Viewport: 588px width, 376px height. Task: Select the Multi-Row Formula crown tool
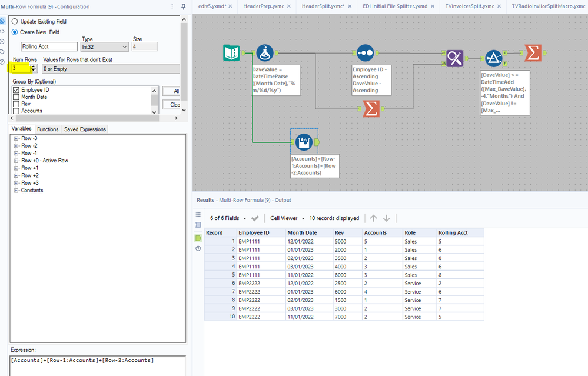[x=304, y=142]
